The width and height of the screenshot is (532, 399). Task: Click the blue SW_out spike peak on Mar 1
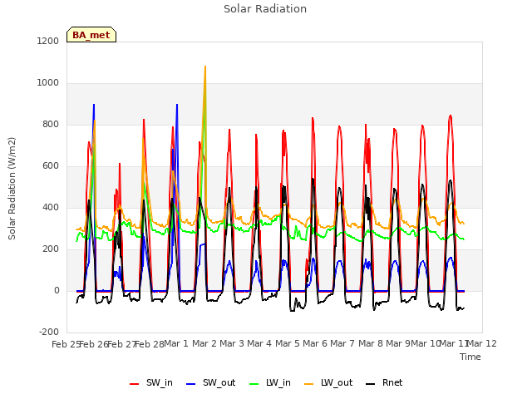click(x=177, y=105)
